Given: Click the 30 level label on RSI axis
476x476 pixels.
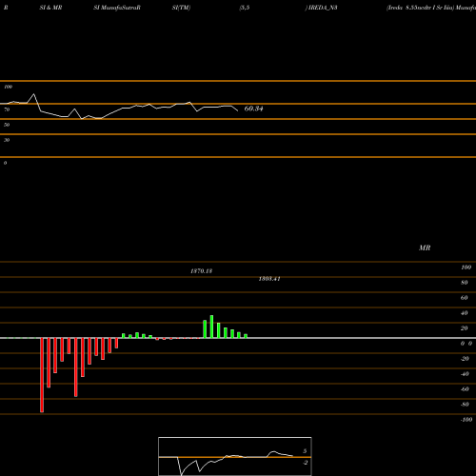Looking at the screenshot, I should tap(7, 140).
